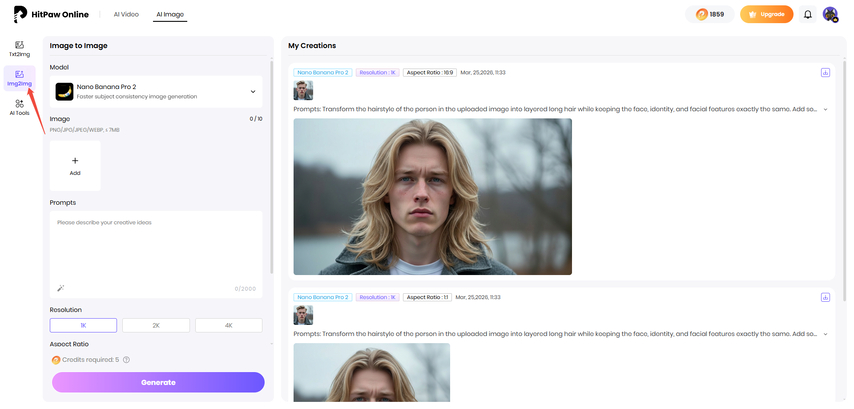Download the second 1:1 creation
Image resolution: width=854 pixels, height=409 pixels.
[825, 297]
